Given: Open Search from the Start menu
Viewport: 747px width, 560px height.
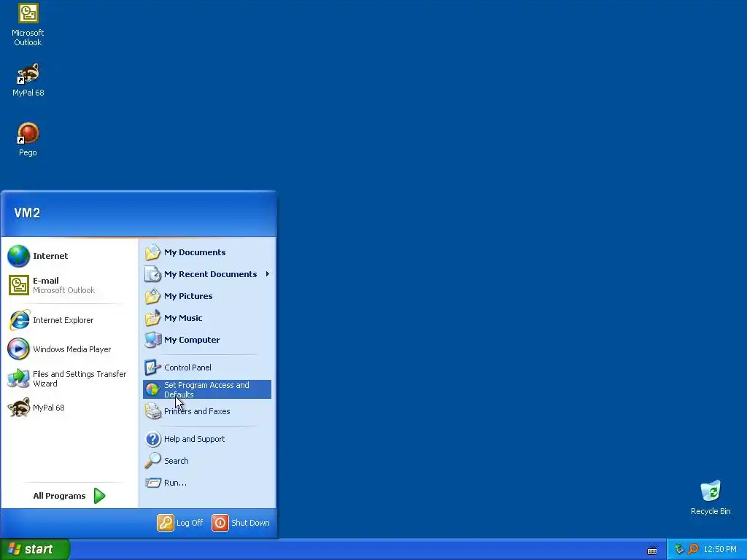Looking at the screenshot, I should (207, 461).
